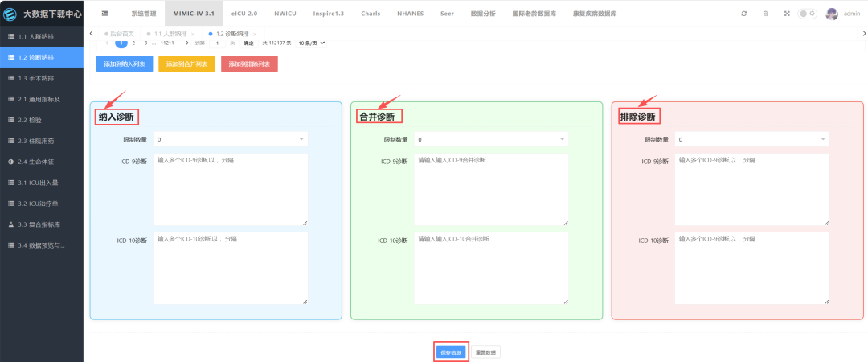
Task: Click ICD-9诊断 textarea in 排除诊断 panel
Action: [x=751, y=190]
